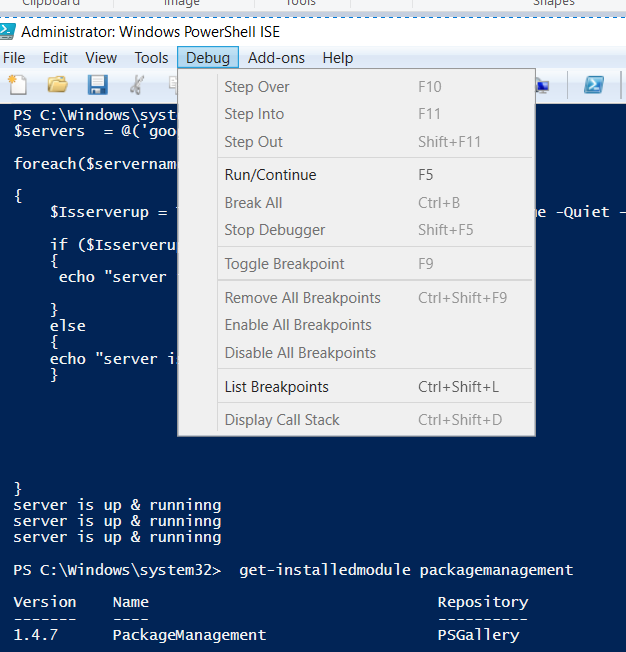Click the window title 'Administrator: Windows PowerShell ISE'
Image resolution: width=626 pixels, height=652 pixels.
tap(151, 32)
